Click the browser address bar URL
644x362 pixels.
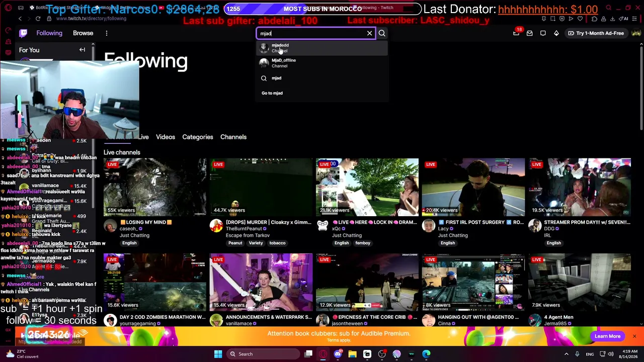click(91, 19)
